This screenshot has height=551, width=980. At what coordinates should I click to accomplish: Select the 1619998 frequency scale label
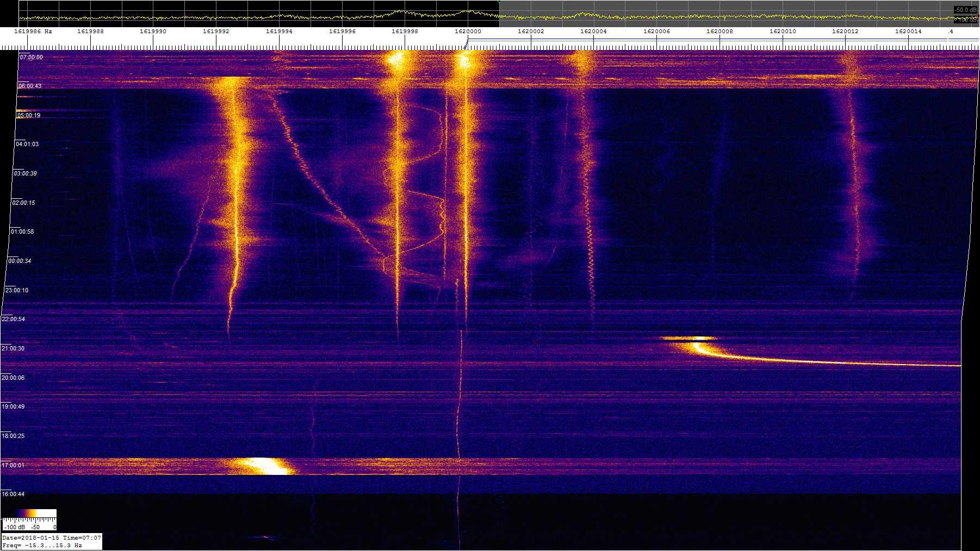[405, 32]
